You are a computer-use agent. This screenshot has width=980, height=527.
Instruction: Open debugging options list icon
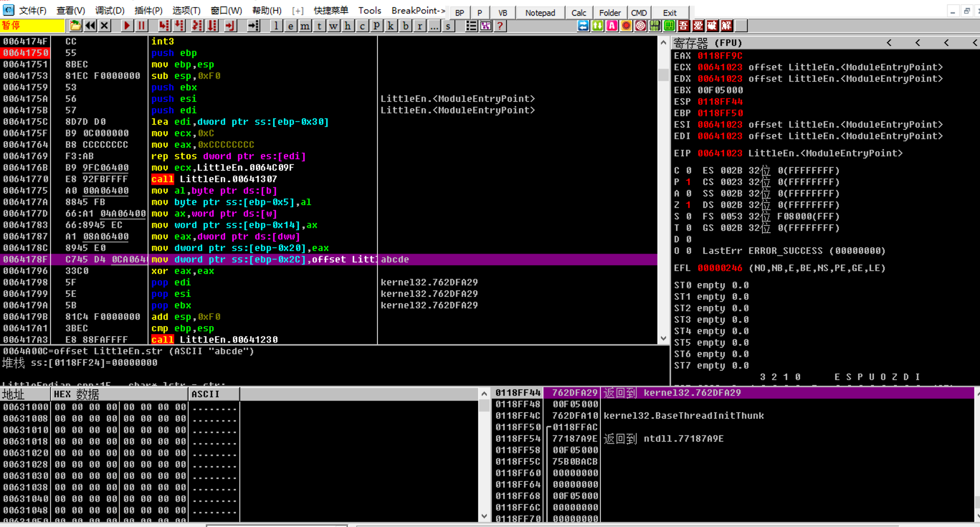click(471, 26)
